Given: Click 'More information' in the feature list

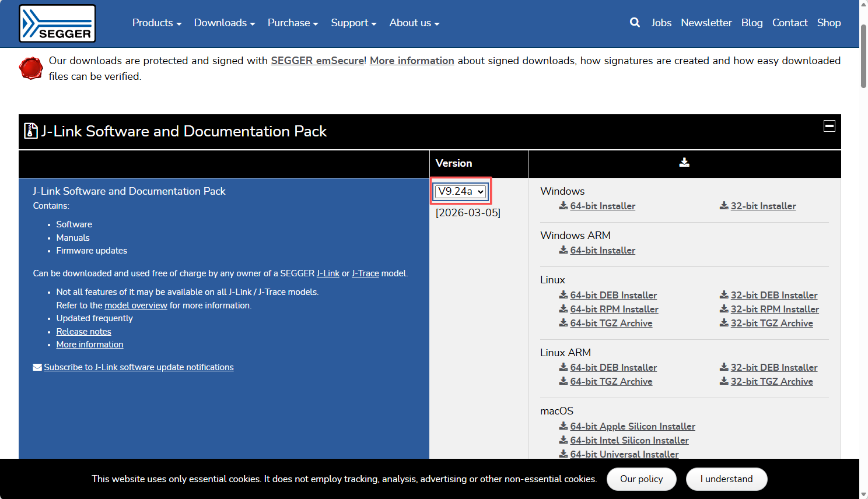Looking at the screenshot, I should tap(90, 345).
